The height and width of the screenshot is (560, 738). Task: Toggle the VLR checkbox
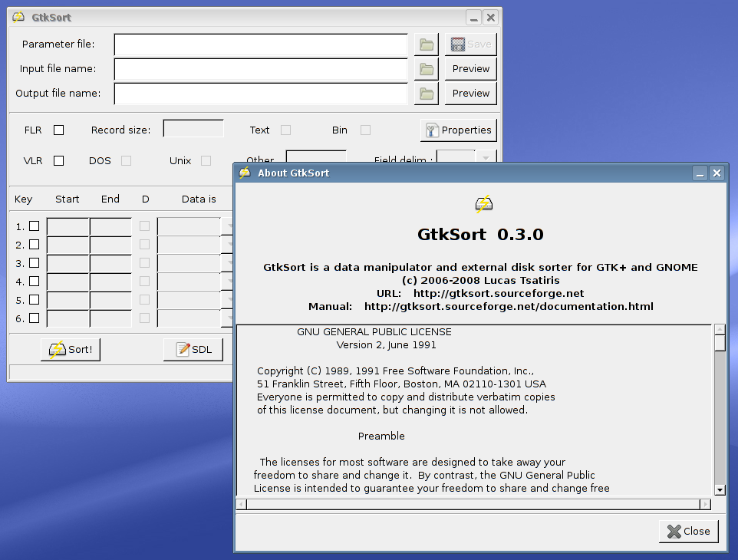(58, 161)
